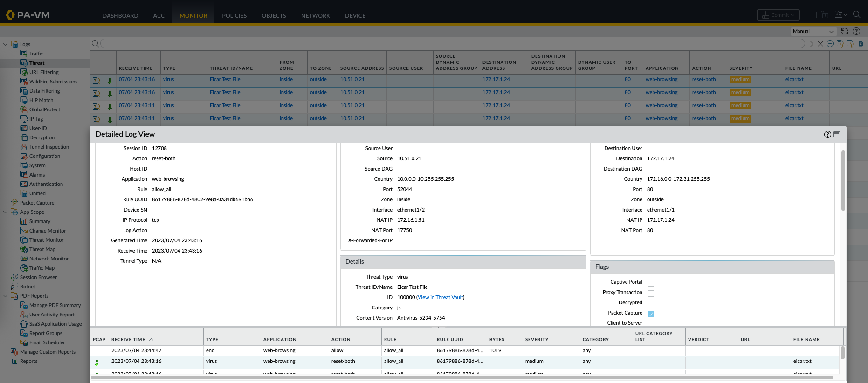This screenshot has width=868, height=383.
Task: Open help for Detailed Log View
Action: coord(827,135)
